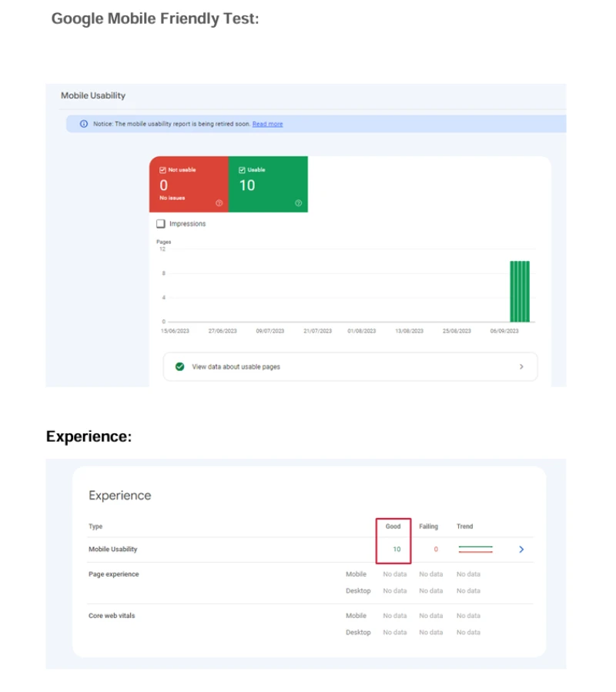The width and height of the screenshot is (616, 692).
Task: Click green checkmark icon beside usable pages
Action: [x=179, y=366]
